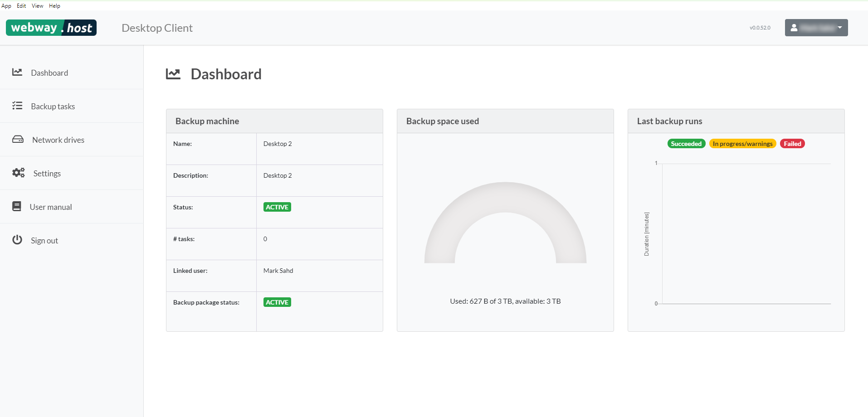The width and height of the screenshot is (868, 417).
Task: Open the Help menu
Action: pyautogui.click(x=54, y=5)
